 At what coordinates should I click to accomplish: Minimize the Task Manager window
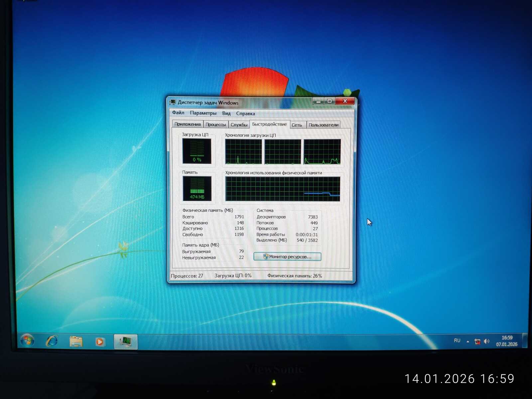click(x=319, y=101)
